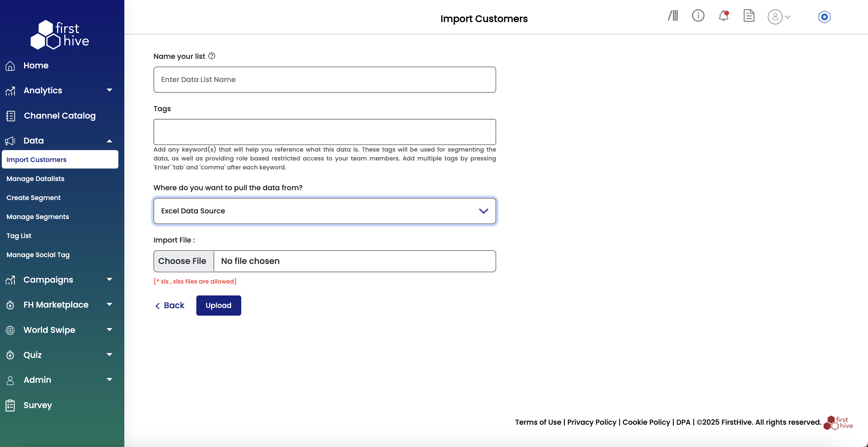868x447 pixels.
Task: Click the Admin person icon
Action: [x=10, y=380]
